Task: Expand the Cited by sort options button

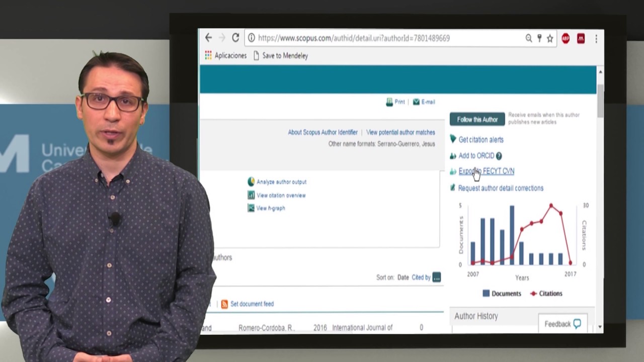Action: click(x=436, y=277)
